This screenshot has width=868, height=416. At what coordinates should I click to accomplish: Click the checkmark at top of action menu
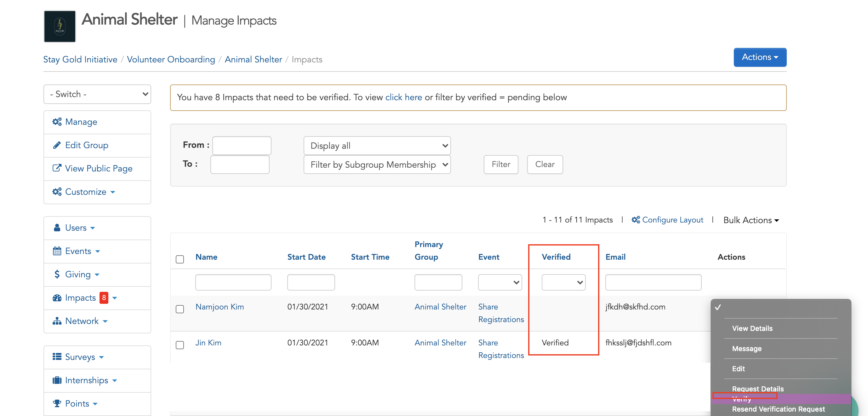(x=718, y=307)
